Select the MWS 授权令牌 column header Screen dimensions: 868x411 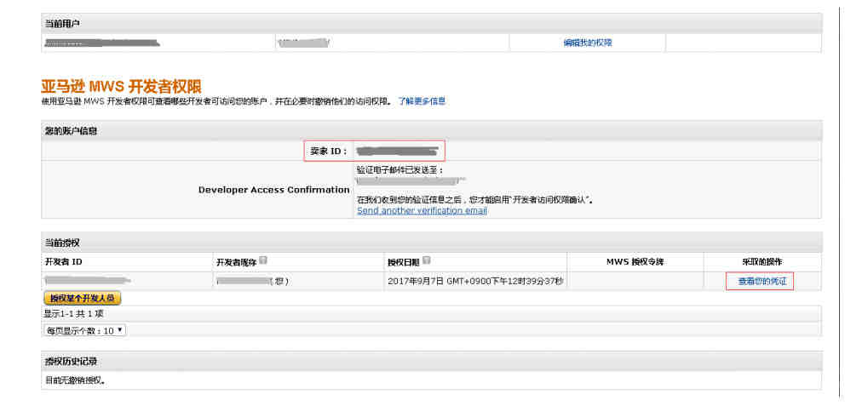pyautogui.click(x=635, y=261)
